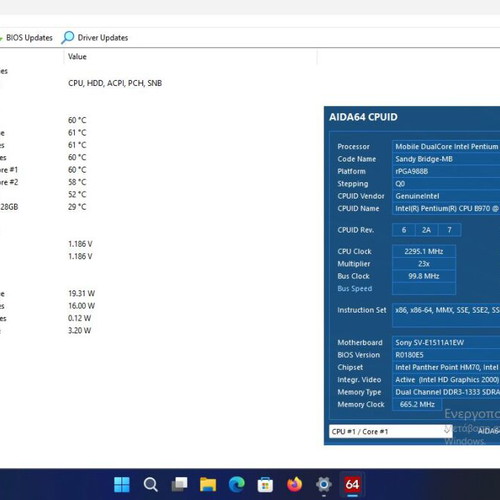500x500 pixels.
Task: Click Multiplier value '23x'
Action: (424, 264)
